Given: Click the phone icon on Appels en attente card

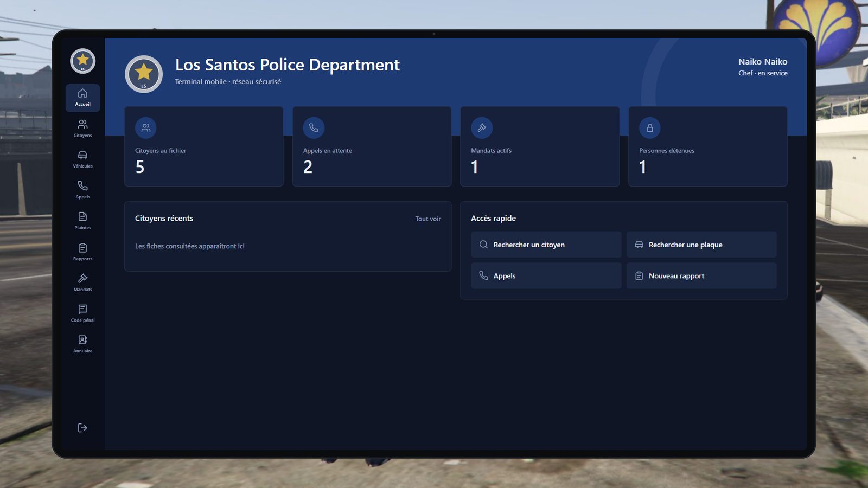Looking at the screenshot, I should point(314,128).
